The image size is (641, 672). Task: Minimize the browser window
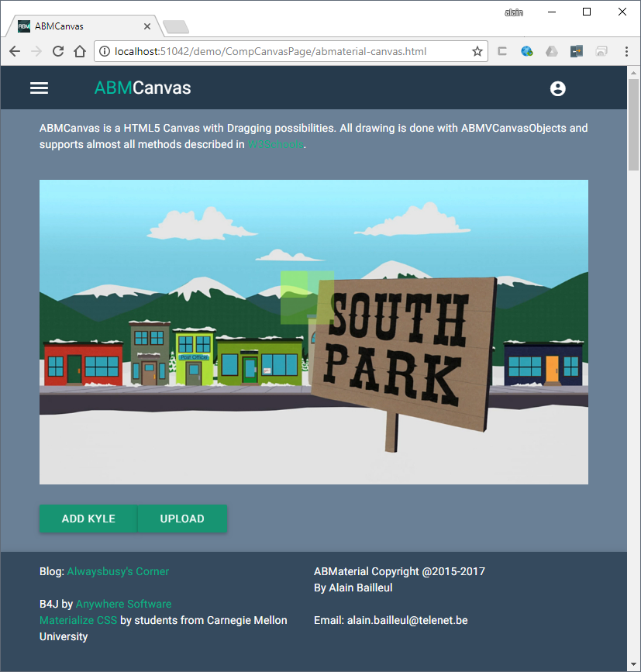tap(552, 12)
